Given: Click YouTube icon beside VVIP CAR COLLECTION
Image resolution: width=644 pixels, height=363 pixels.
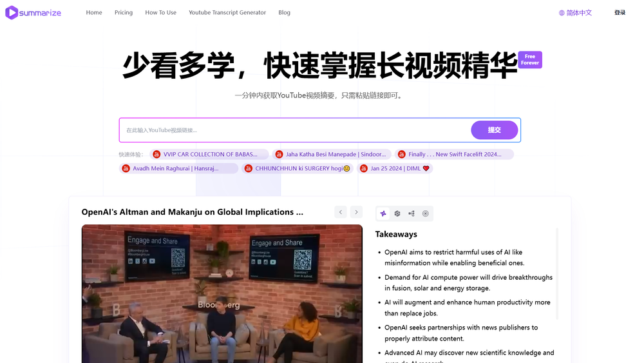Looking at the screenshot, I should (156, 154).
